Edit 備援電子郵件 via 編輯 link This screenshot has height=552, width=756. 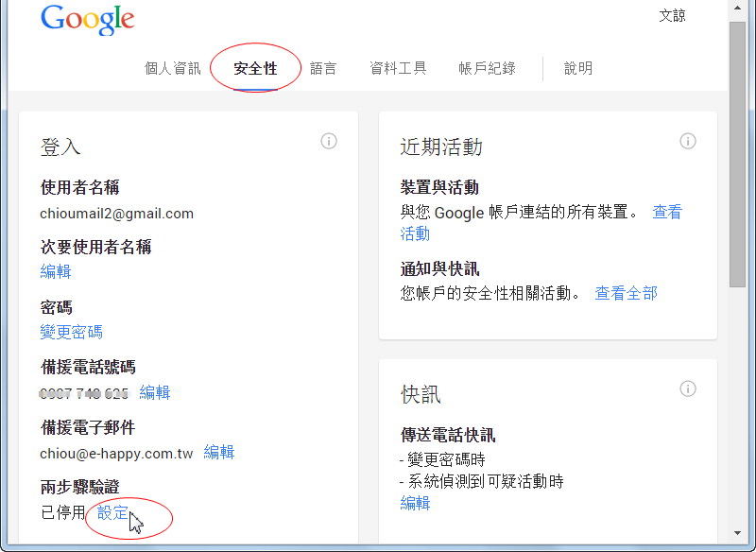tap(219, 452)
